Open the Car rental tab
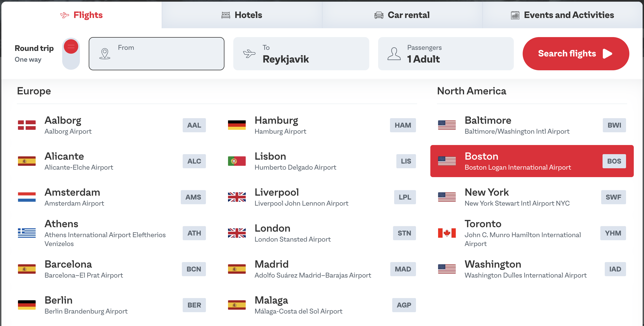 click(402, 15)
